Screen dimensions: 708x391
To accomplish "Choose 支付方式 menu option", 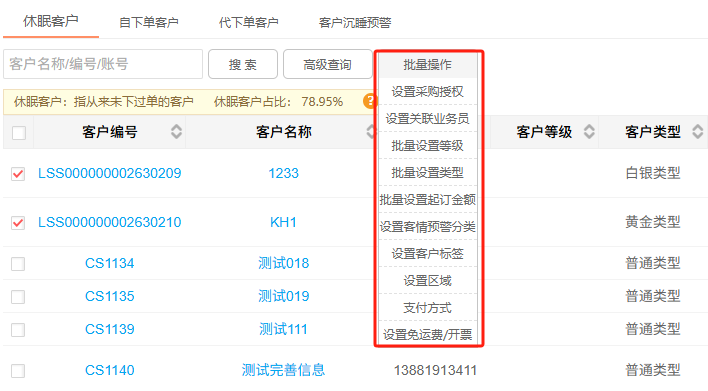I will tap(428, 308).
